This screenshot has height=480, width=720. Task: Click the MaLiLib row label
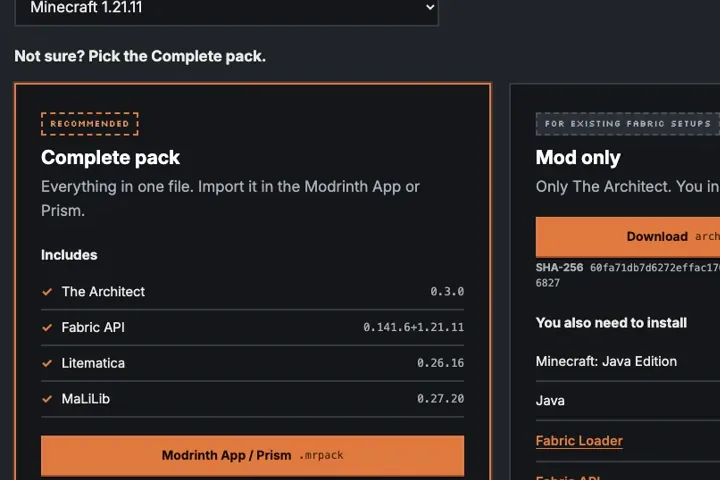(86, 399)
